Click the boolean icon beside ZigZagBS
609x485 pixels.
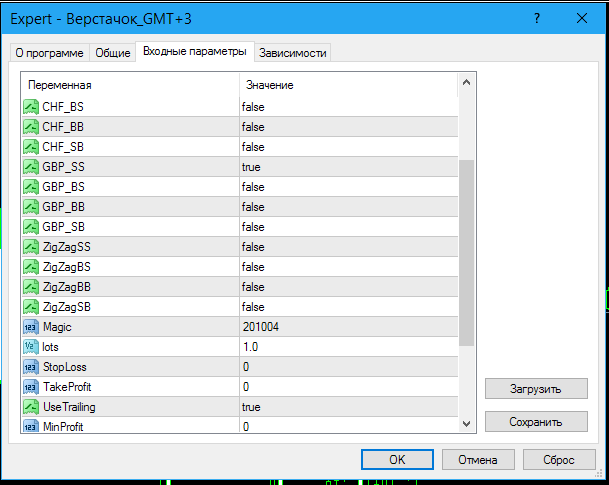pos(31,267)
